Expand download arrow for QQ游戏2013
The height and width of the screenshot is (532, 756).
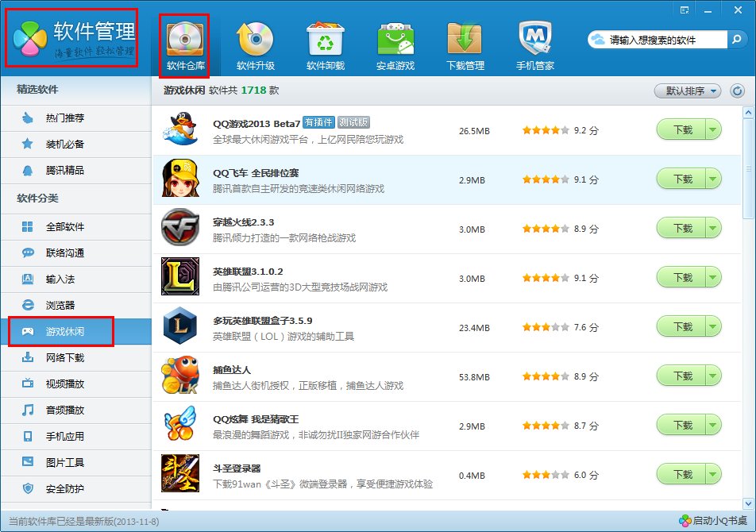pos(712,130)
